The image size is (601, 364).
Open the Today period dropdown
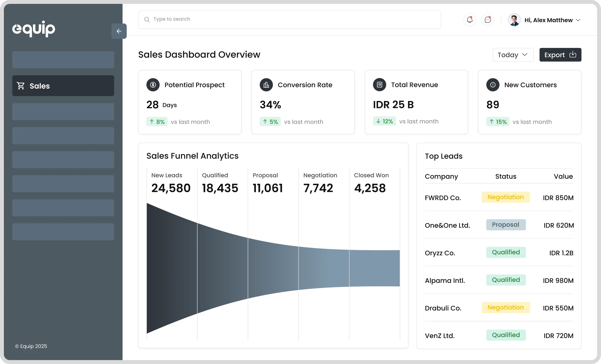[x=513, y=55]
